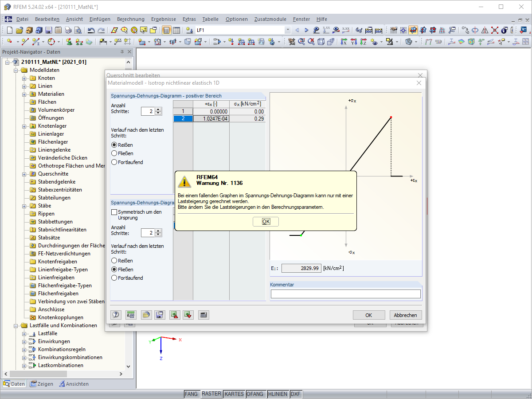
Task: Click the save diagram diskette icon in dialog
Action: (160, 315)
